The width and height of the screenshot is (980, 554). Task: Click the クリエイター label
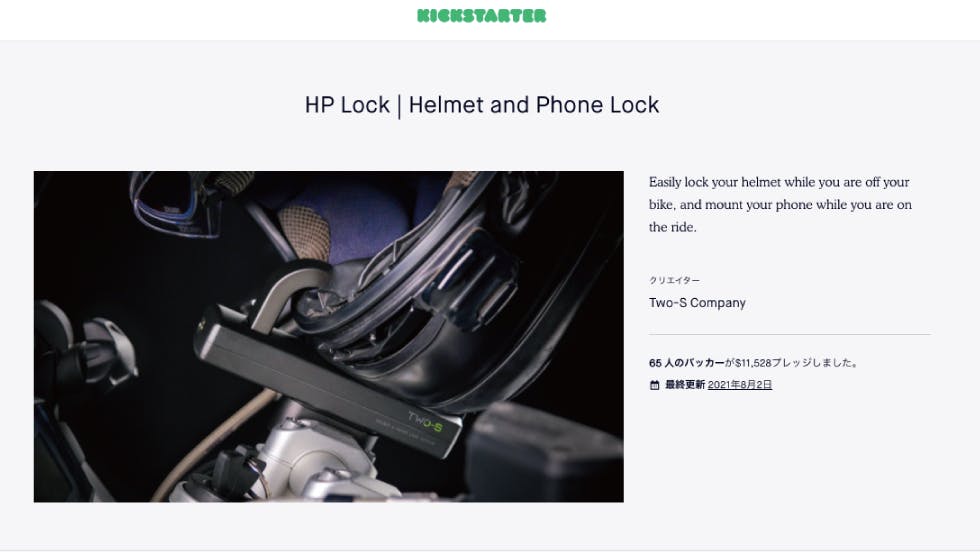pos(674,280)
